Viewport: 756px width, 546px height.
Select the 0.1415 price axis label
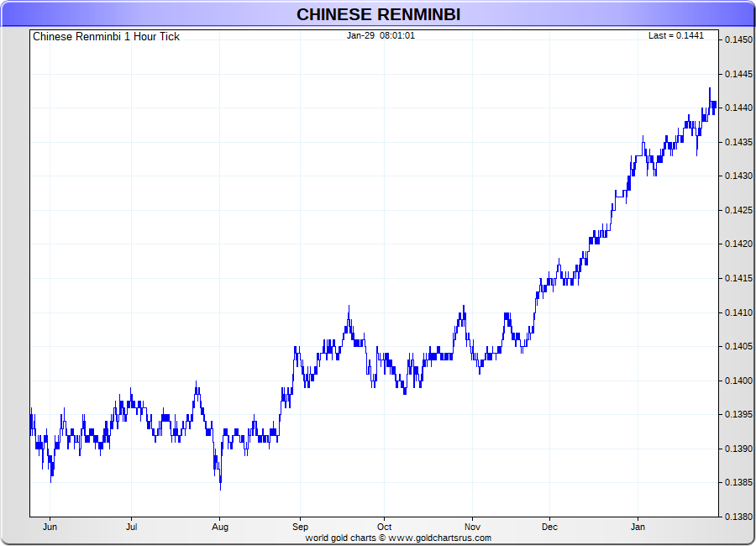click(738, 279)
